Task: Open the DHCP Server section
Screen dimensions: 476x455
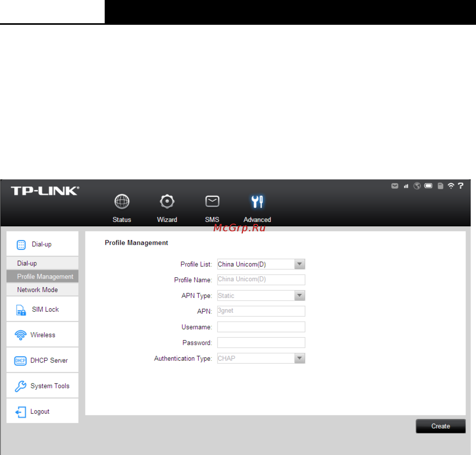Action: pyautogui.click(x=42, y=360)
